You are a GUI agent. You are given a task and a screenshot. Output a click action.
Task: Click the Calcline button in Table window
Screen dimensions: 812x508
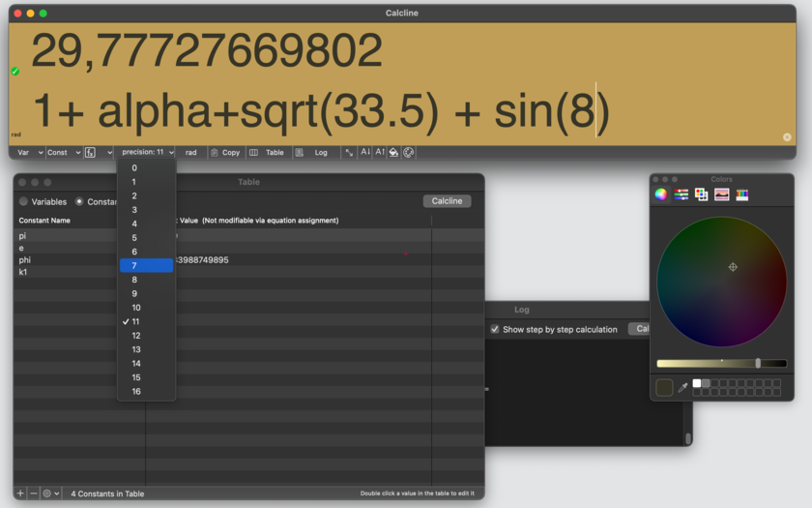(447, 201)
